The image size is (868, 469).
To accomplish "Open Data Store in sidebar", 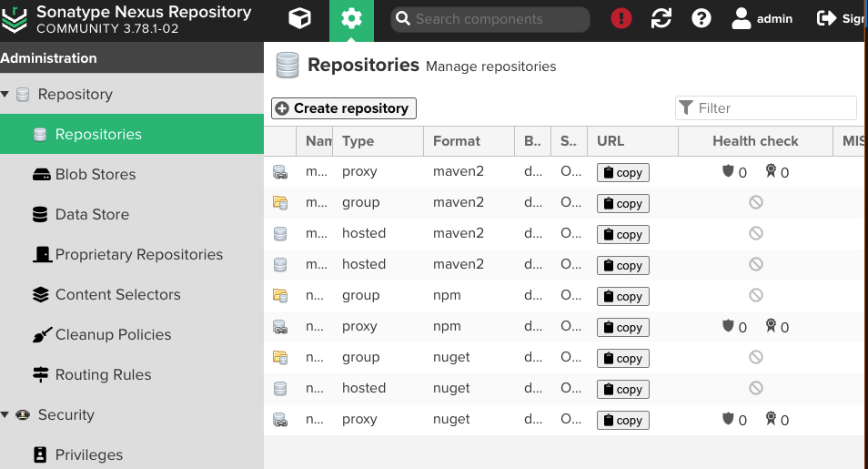I will [132, 214].
